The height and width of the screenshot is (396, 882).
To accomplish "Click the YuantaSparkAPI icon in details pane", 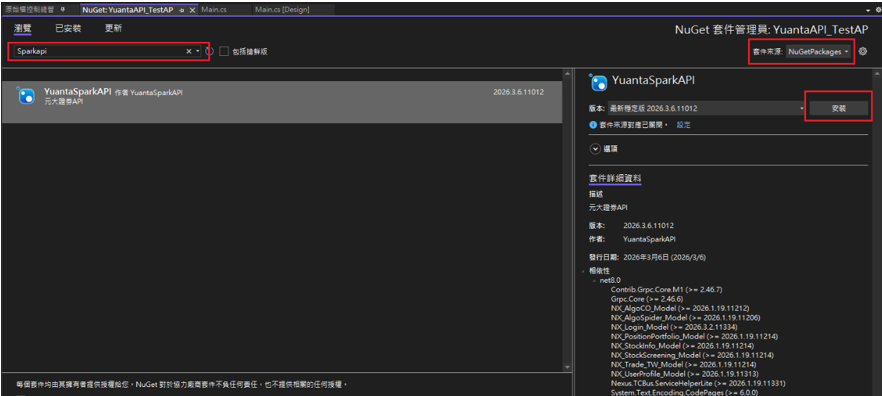I will 598,82.
